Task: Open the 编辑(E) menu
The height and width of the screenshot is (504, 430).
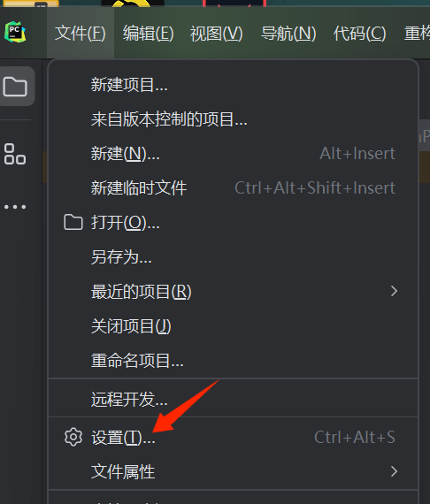Action: pyautogui.click(x=149, y=34)
